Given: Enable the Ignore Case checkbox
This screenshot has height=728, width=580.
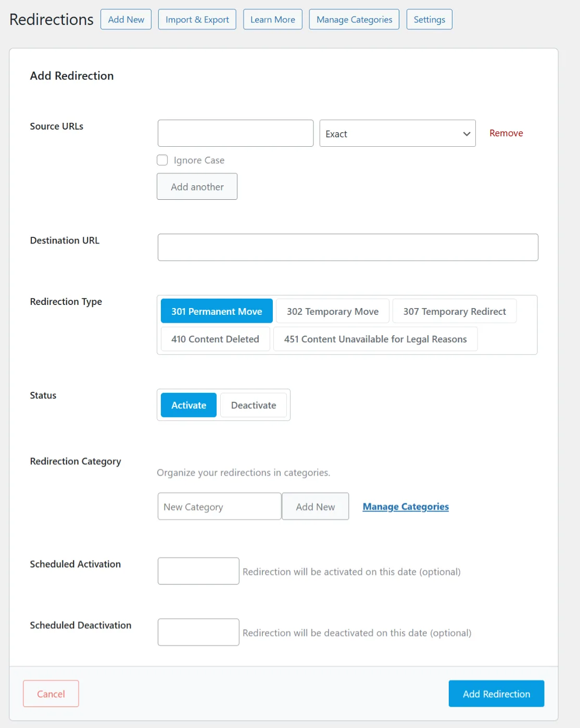Looking at the screenshot, I should pos(162,160).
